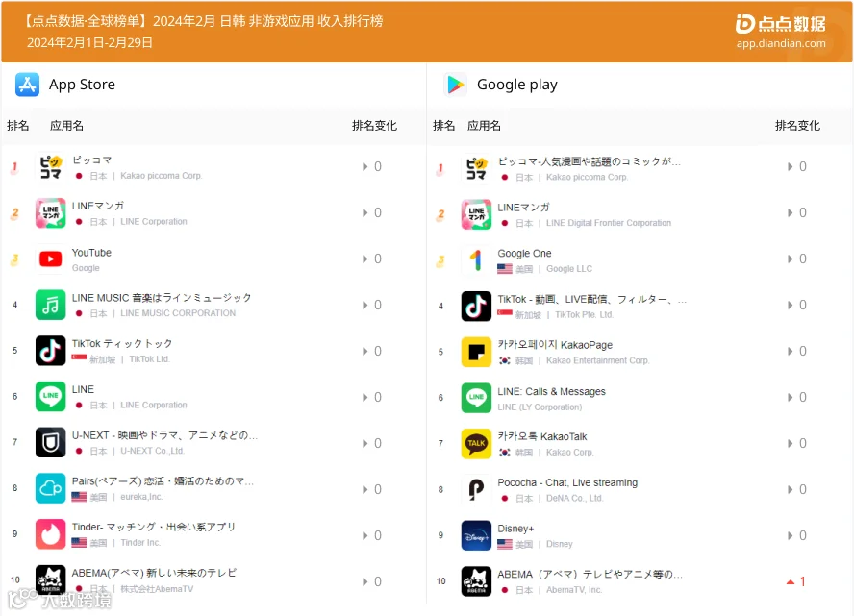This screenshot has height=616, width=854.
Task: Open the Pococha app icon
Action: [476, 490]
